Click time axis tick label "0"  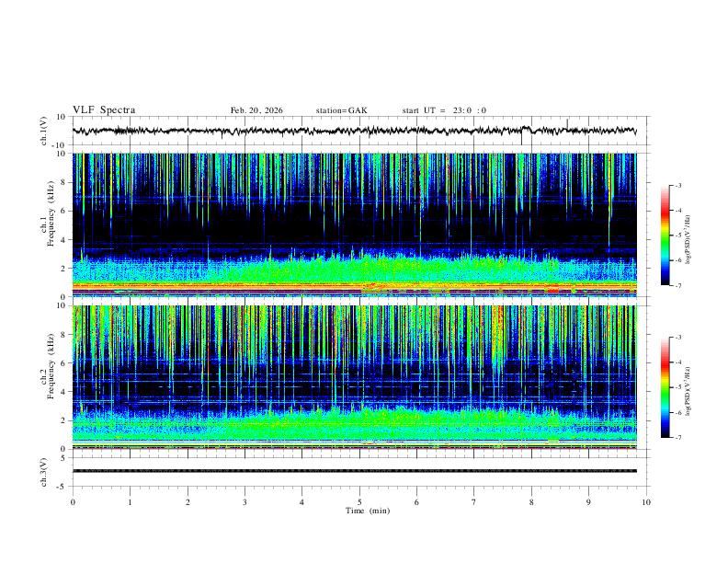(x=73, y=502)
